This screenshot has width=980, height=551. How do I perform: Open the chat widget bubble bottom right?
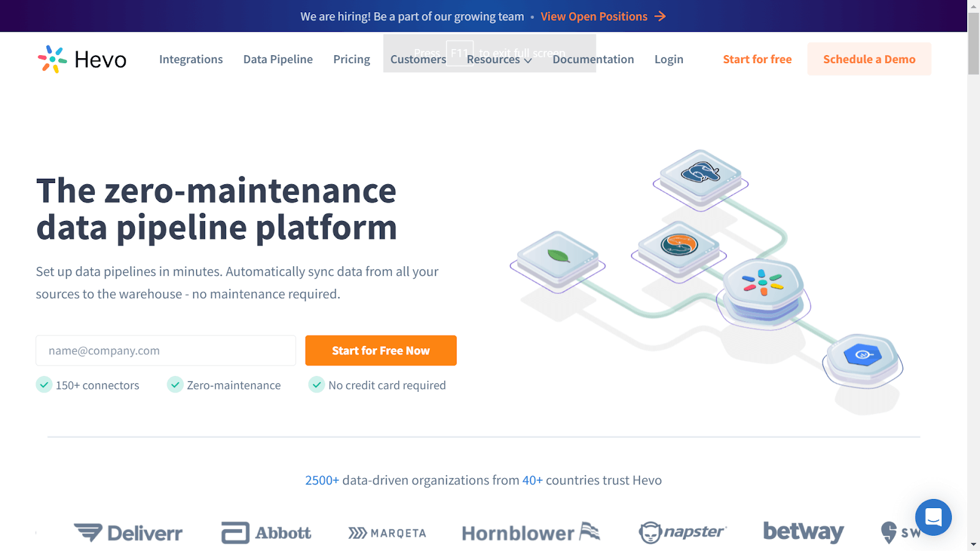(933, 517)
